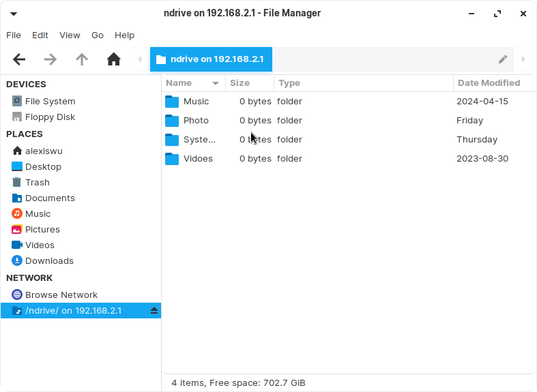
Task: Select Floppy Disk in the sidebar
Action: [x=81, y=117]
